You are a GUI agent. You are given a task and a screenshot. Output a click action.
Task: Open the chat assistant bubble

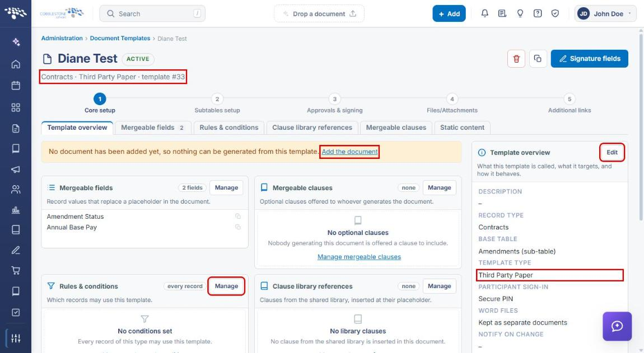click(x=617, y=326)
